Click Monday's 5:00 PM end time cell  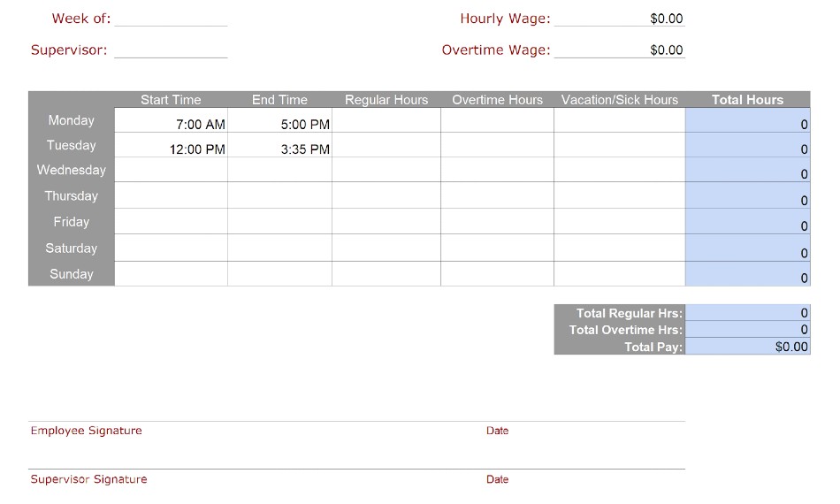coord(279,122)
